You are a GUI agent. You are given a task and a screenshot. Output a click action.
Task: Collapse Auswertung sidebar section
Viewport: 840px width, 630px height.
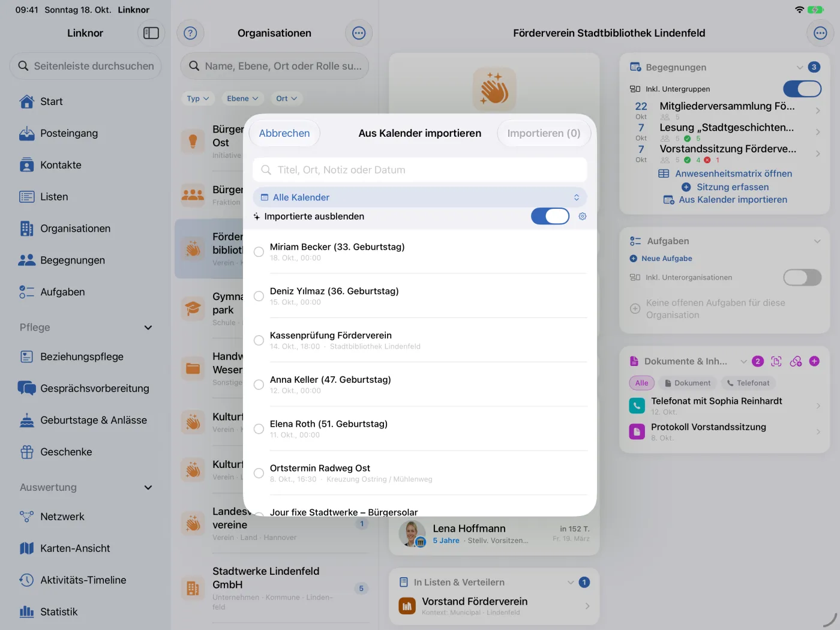[148, 488]
